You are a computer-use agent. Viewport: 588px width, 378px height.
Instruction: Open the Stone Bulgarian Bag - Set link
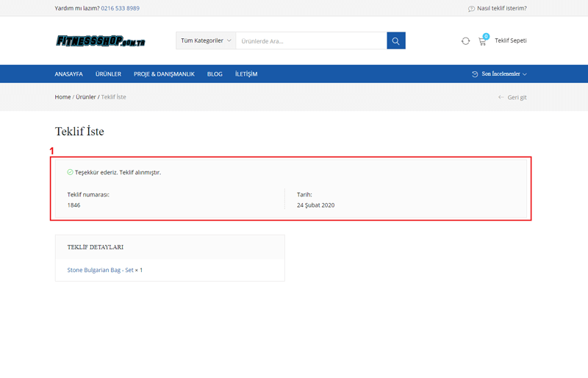(x=100, y=270)
